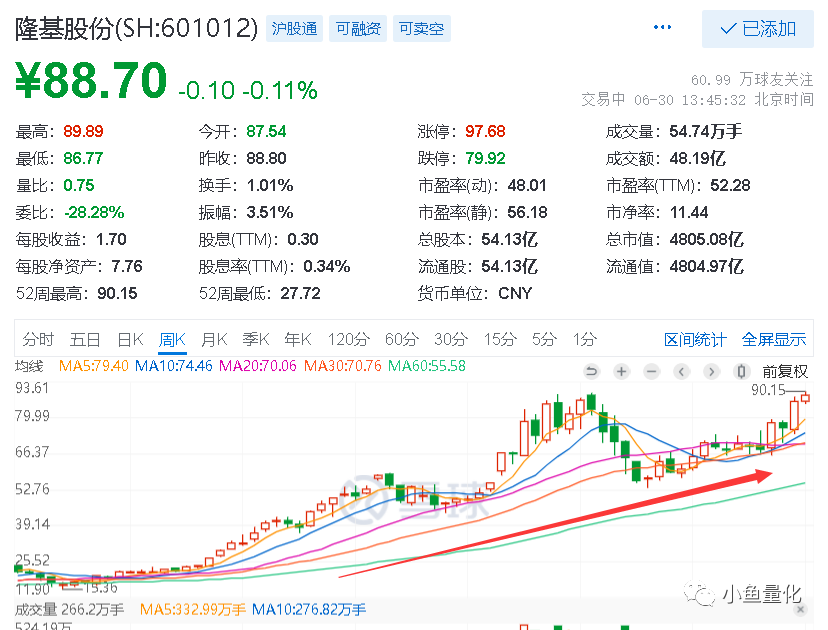Select the 分时 intraday tab
The width and height of the screenshot is (828, 630).
coord(38,339)
